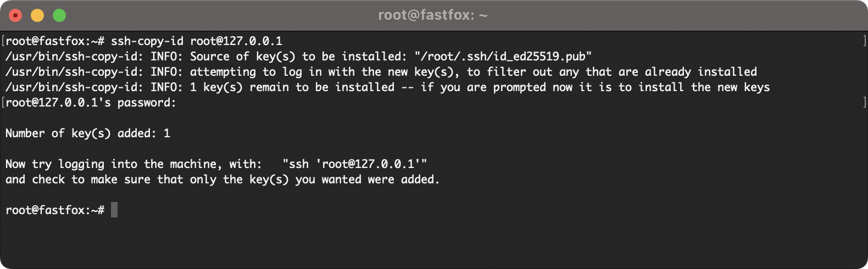868x269 pixels.
Task: Click the right bracket mark on first command line
Action: pyautogui.click(x=864, y=41)
